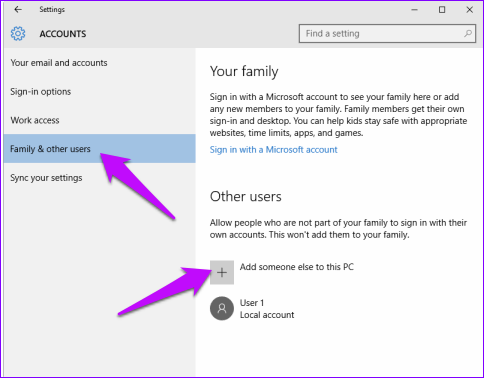Viewport: 484px width, 378px height.
Task: Click the Accounts gear icon
Action: pos(18,34)
